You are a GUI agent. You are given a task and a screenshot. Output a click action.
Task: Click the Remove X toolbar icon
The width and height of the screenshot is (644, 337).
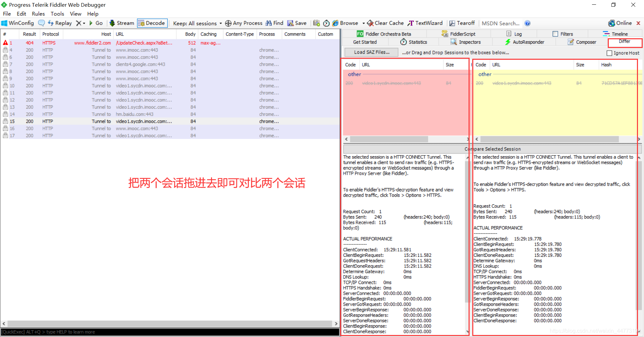(x=78, y=23)
